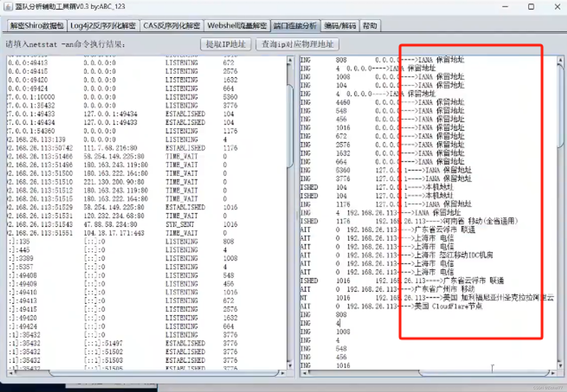Click right pane vertical scrollbar down arrow
The width and height of the screenshot is (567, 392).
pos(560,366)
